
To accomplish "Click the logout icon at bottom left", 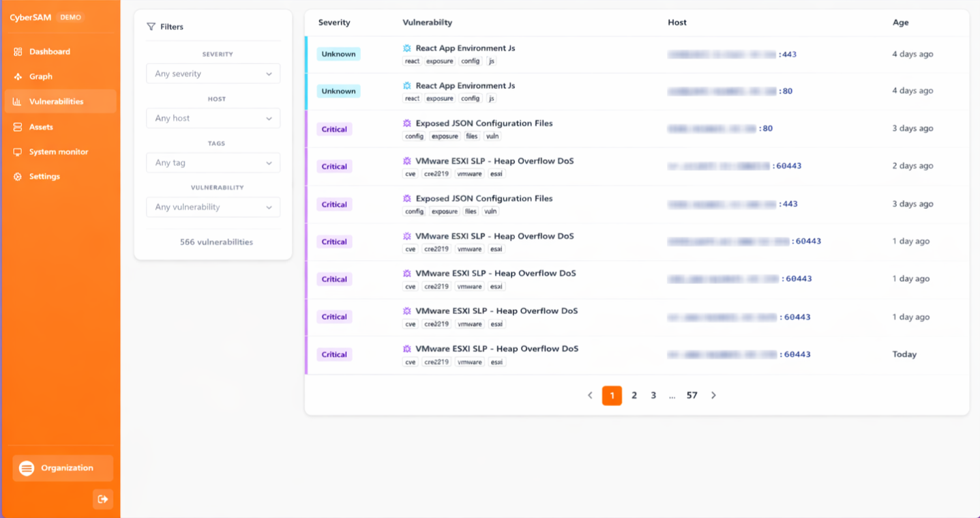I will (102, 499).
